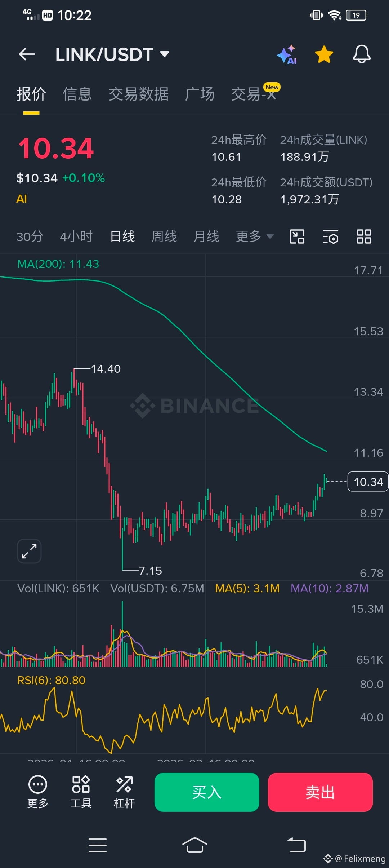Open the 杠杆 margin trading icon
389x868 pixels.
pyautogui.click(x=124, y=792)
